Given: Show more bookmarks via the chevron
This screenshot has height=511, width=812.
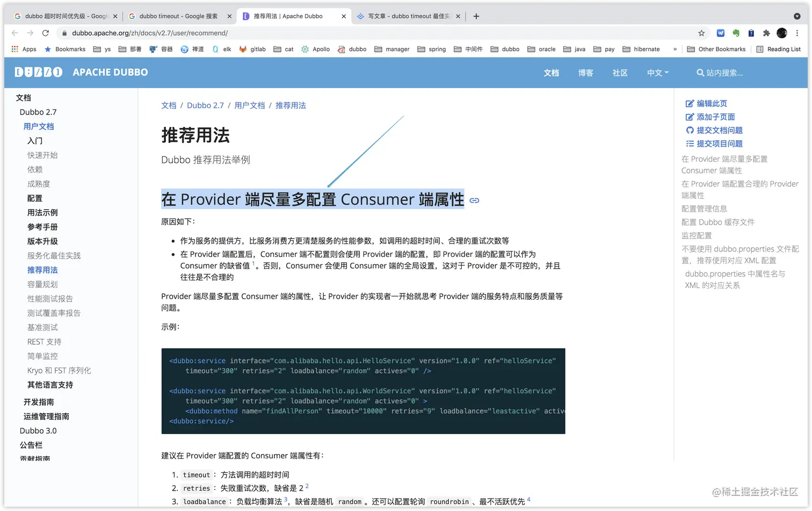Looking at the screenshot, I should [675, 49].
